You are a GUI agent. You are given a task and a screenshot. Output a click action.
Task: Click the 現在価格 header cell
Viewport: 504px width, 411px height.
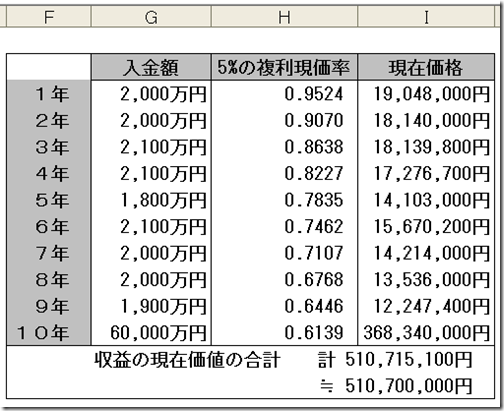point(426,67)
